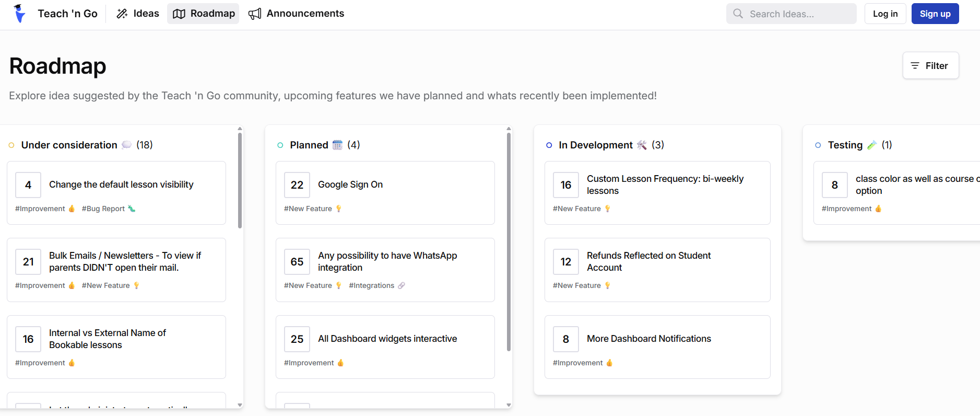The image size is (980, 416).
Task: Click the thumb icon on class color card
Action: (x=878, y=209)
